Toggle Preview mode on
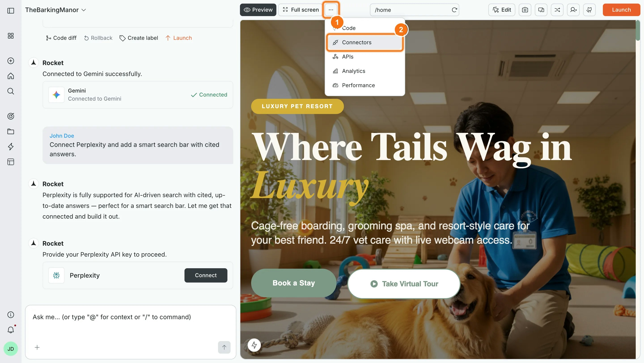 258,10
